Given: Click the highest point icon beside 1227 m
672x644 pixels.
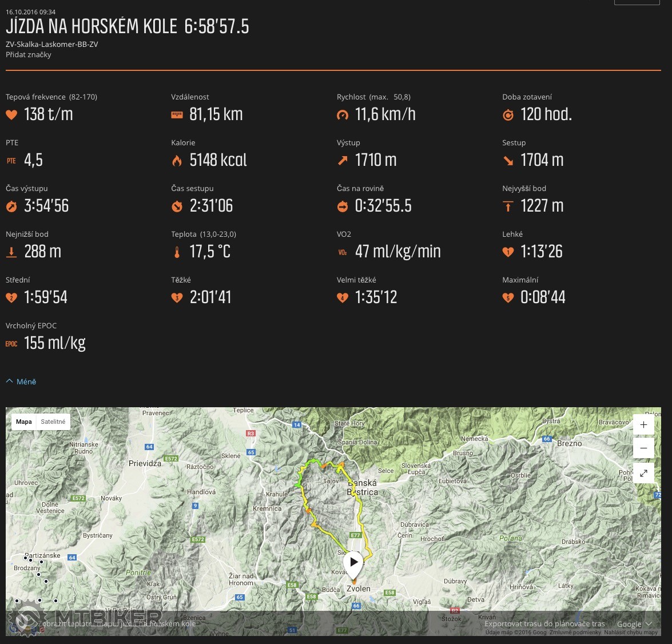Looking at the screenshot, I should click(508, 206).
